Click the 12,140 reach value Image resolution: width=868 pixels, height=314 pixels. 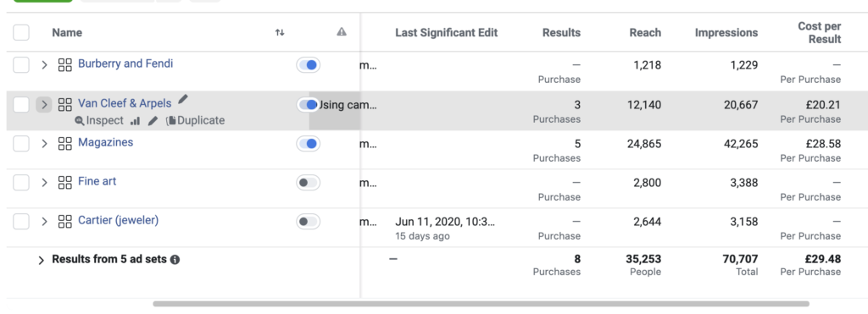tap(644, 104)
